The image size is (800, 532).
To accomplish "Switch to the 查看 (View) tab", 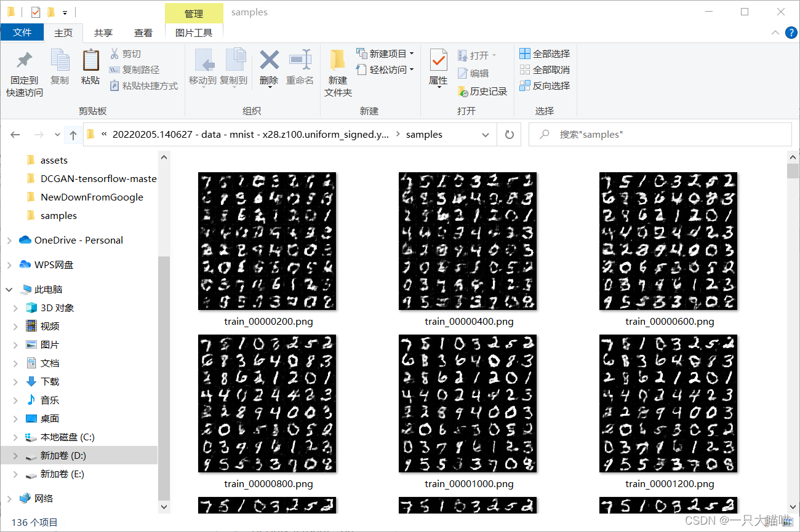I will [143, 33].
